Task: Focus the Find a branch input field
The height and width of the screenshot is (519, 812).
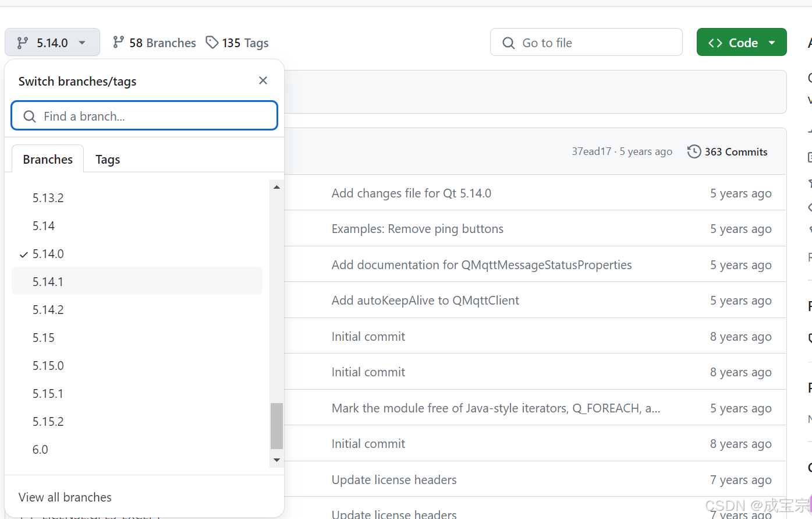Action: (x=144, y=115)
